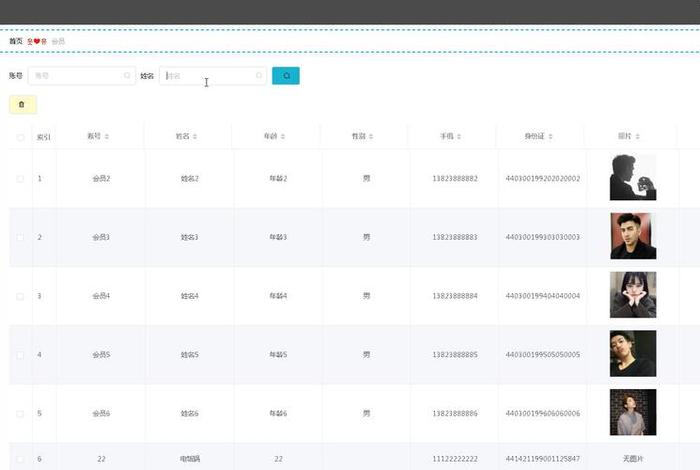Click the ID number 441421199001125847
The height and width of the screenshot is (470, 700).
[x=543, y=459]
